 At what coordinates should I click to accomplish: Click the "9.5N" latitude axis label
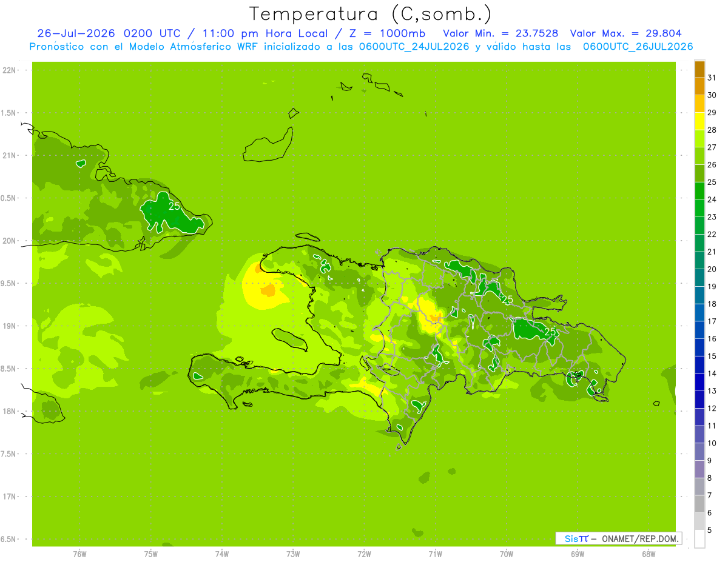8,284
